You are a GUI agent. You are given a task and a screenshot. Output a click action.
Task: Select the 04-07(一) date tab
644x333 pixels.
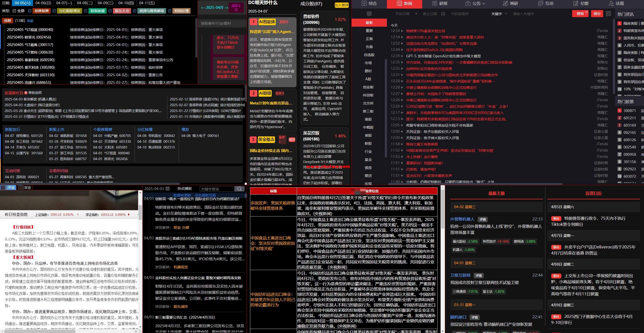pyautogui.click(x=64, y=3)
